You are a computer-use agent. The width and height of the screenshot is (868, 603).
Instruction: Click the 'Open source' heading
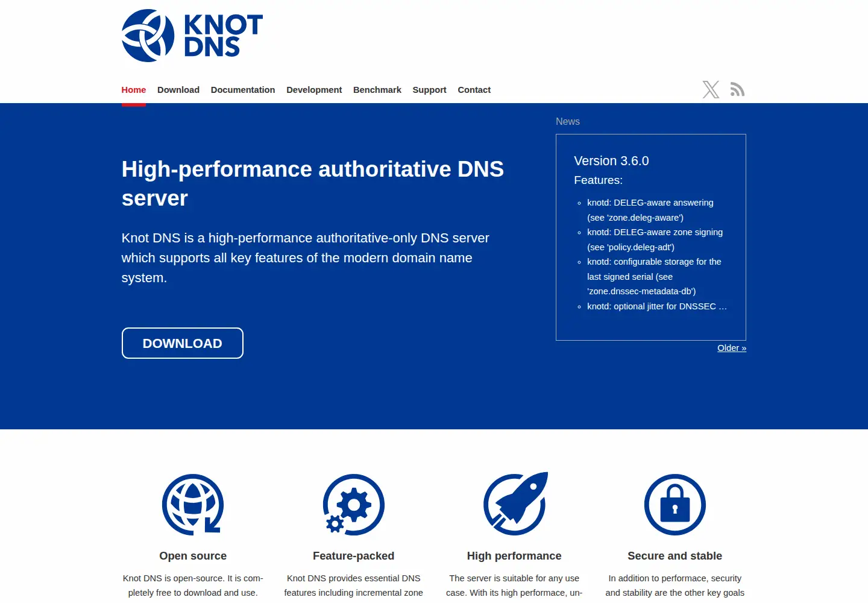point(193,556)
